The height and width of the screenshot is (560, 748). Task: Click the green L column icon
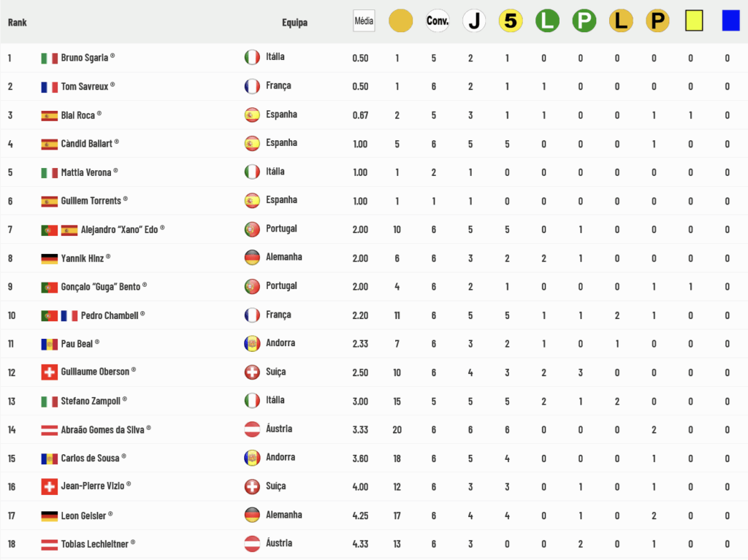coord(547,21)
